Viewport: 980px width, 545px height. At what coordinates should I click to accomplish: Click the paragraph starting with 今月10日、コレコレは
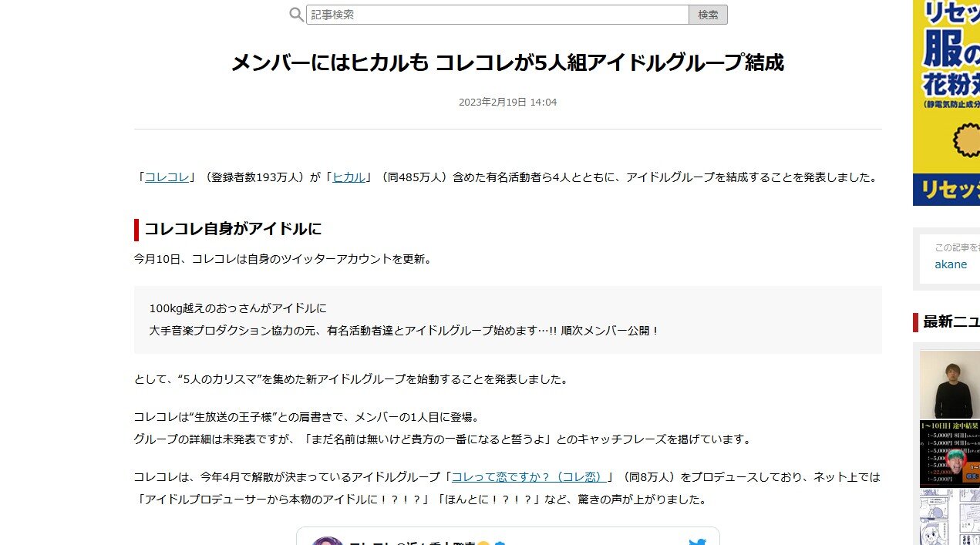[x=285, y=259]
